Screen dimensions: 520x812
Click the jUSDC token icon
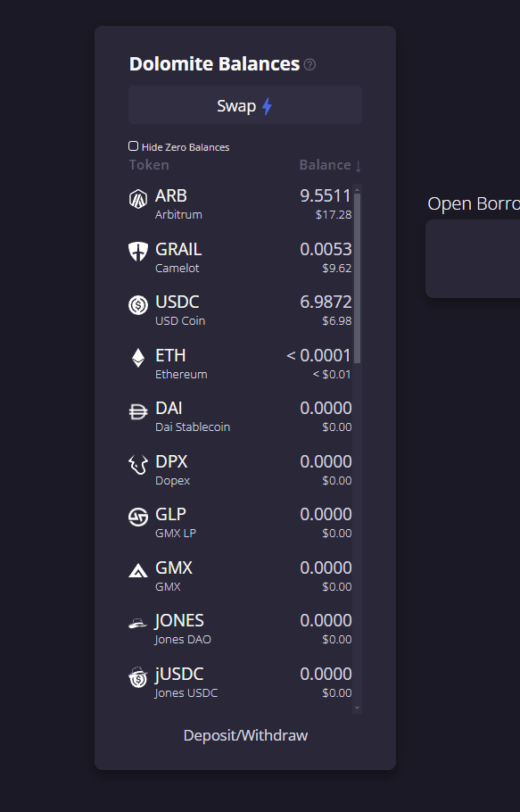137,677
